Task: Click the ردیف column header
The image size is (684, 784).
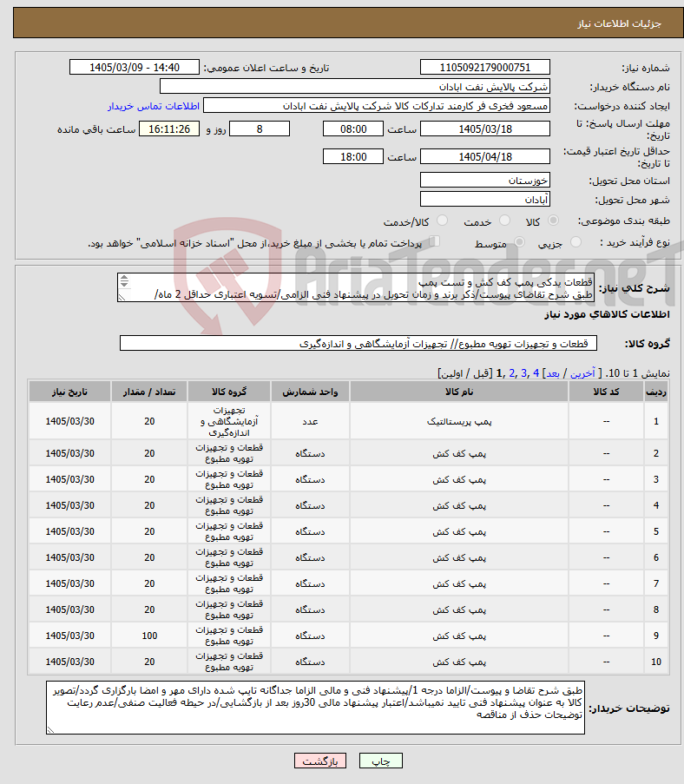Action: pyautogui.click(x=656, y=392)
